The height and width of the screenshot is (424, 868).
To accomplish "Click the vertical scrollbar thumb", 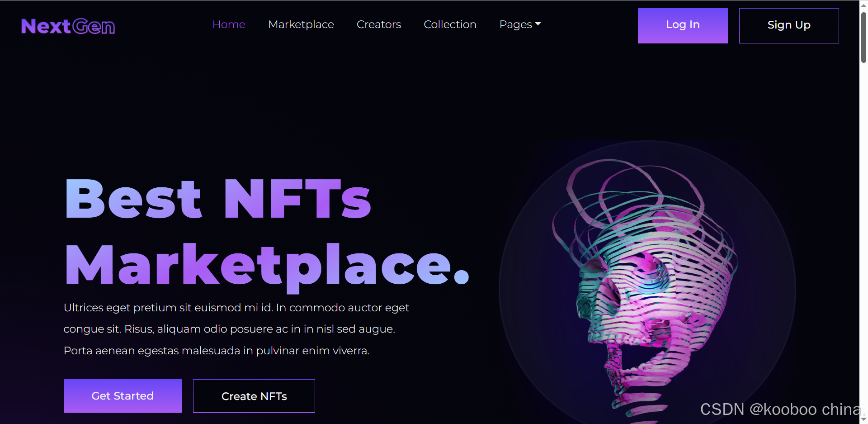I will click(x=863, y=37).
